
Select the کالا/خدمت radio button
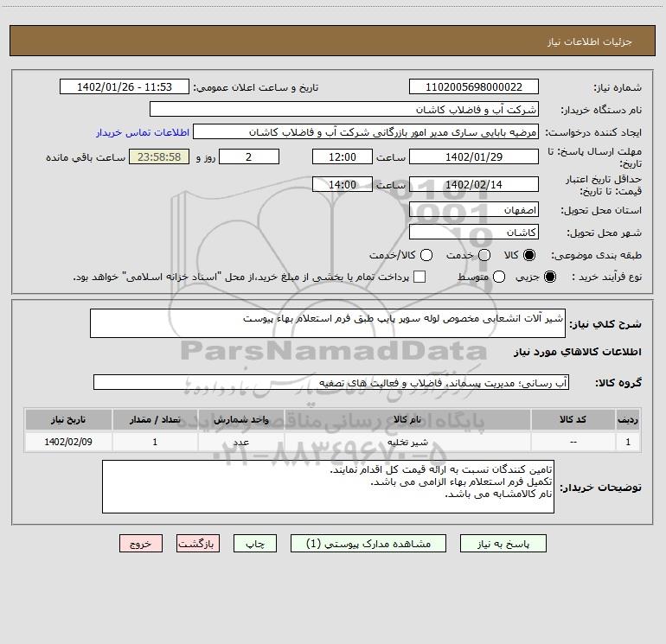click(426, 255)
